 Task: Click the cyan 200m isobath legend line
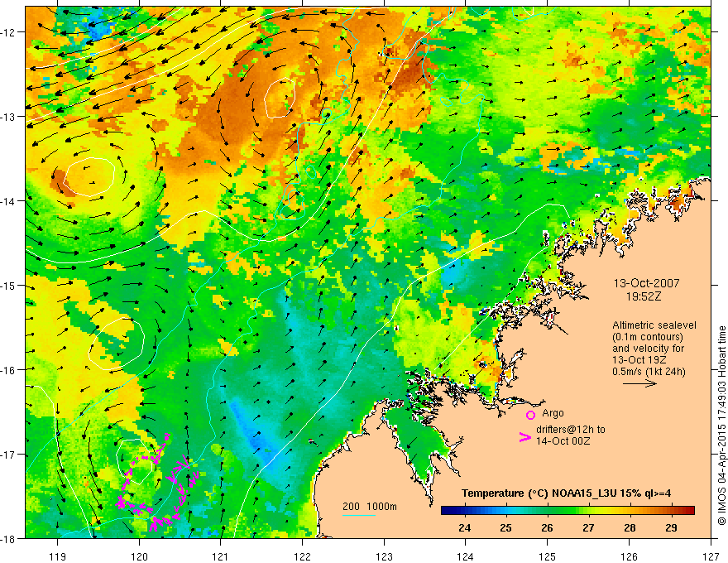point(359,515)
